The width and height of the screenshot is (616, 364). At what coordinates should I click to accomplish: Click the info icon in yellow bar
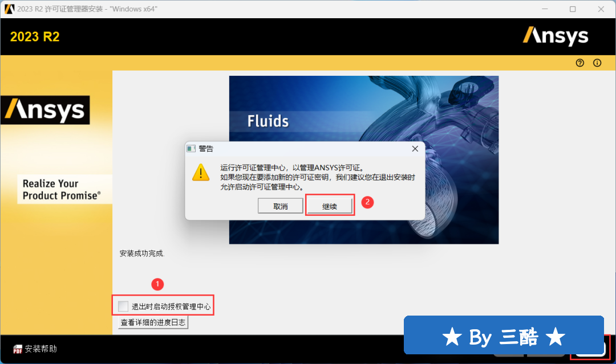tap(597, 63)
